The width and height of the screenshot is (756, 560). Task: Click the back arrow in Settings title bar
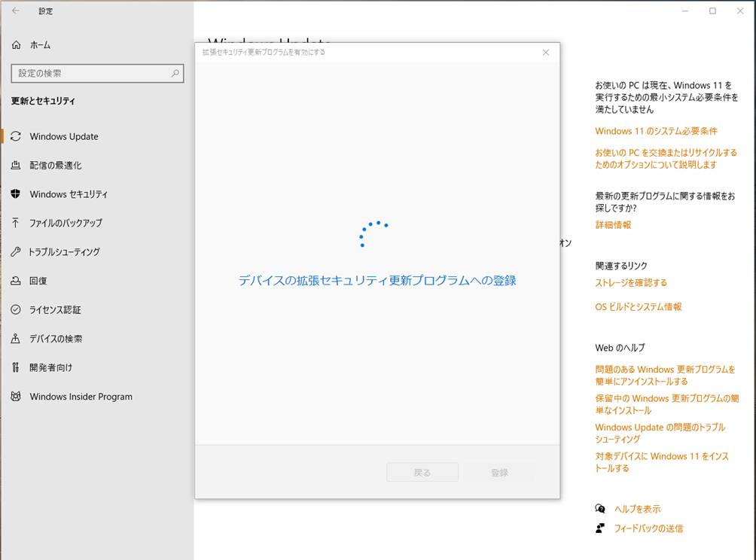coord(16,11)
